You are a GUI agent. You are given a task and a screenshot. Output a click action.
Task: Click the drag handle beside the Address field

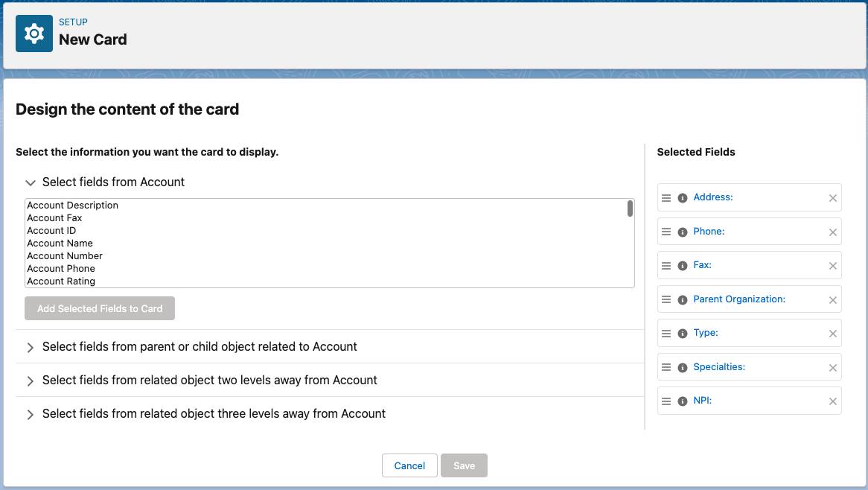(x=666, y=197)
